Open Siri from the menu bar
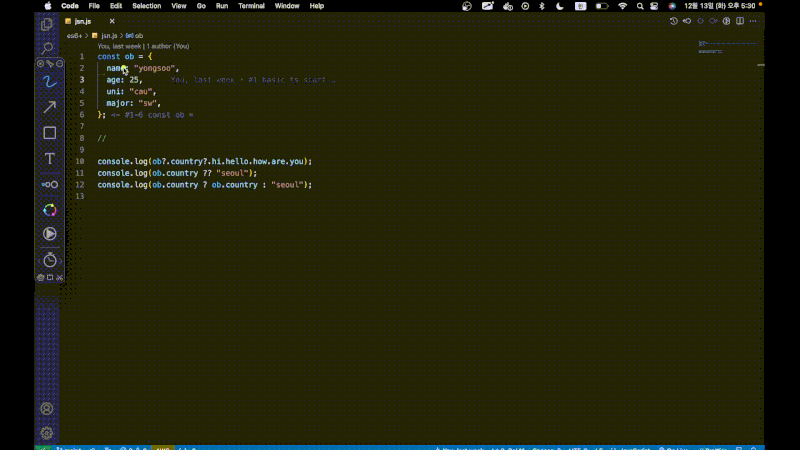The image size is (800, 450). point(672,6)
